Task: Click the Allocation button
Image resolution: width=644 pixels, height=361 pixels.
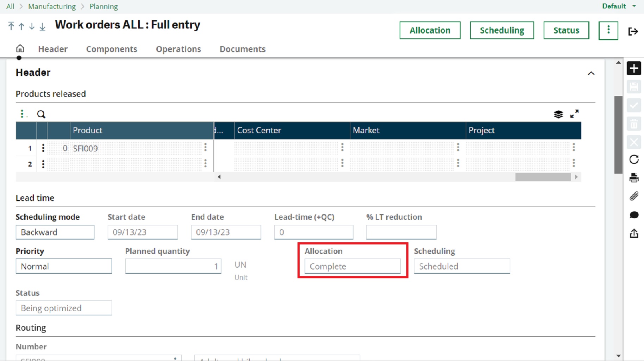Action: [x=430, y=30]
